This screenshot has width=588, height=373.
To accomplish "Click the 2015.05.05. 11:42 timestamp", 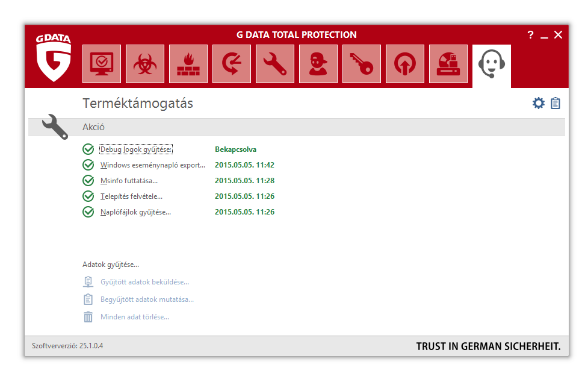I will click(x=244, y=165).
